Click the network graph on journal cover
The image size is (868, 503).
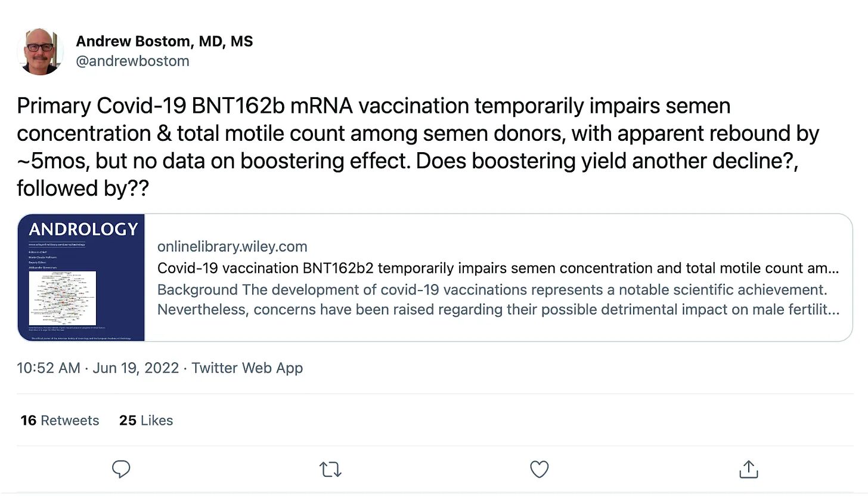[x=63, y=298]
